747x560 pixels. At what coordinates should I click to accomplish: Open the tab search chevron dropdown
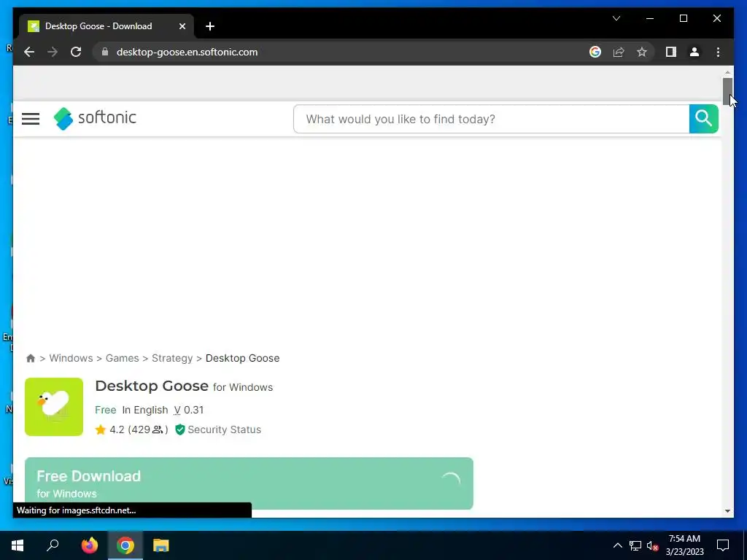tap(616, 18)
